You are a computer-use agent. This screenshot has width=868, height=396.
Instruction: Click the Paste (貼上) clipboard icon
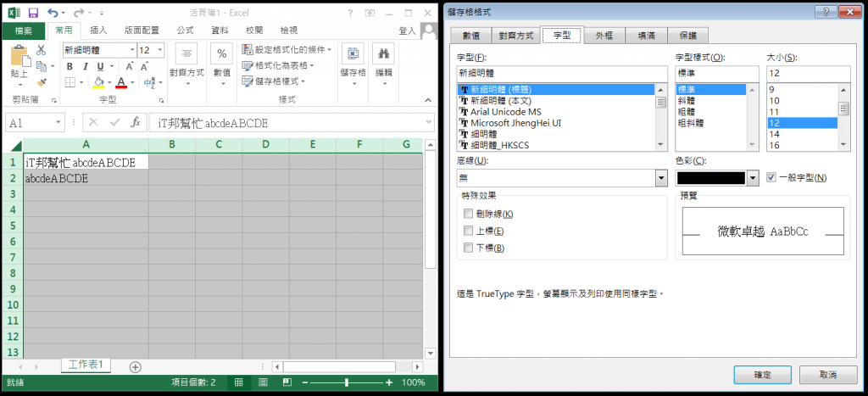click(x=19, y=56)
